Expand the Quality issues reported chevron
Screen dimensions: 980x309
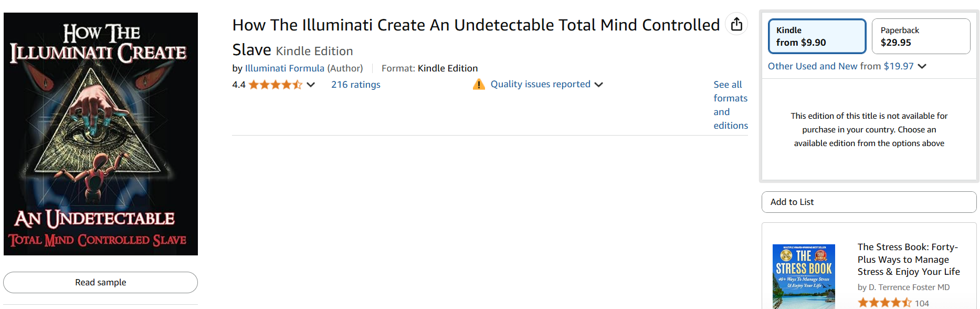tap(598, 85)
